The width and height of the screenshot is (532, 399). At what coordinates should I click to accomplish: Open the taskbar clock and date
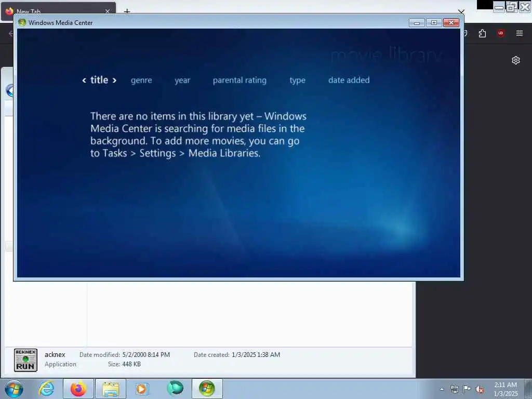pyautogui.click(x=506, y=389)
